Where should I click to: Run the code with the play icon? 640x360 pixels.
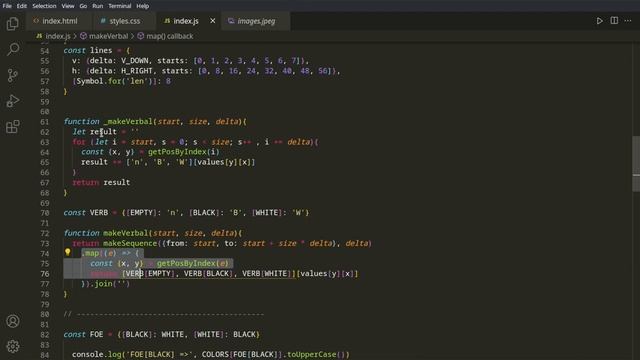click(x=599, y=21)
